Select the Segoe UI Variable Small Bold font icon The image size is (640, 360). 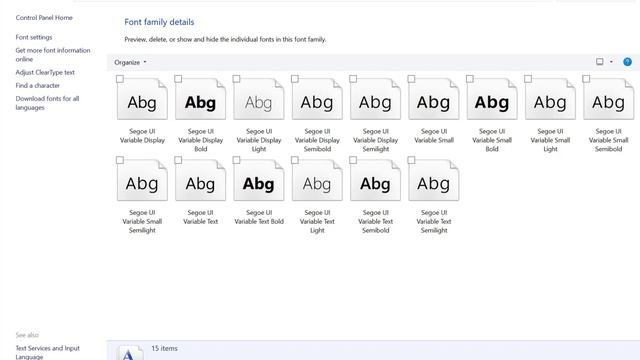492,99
